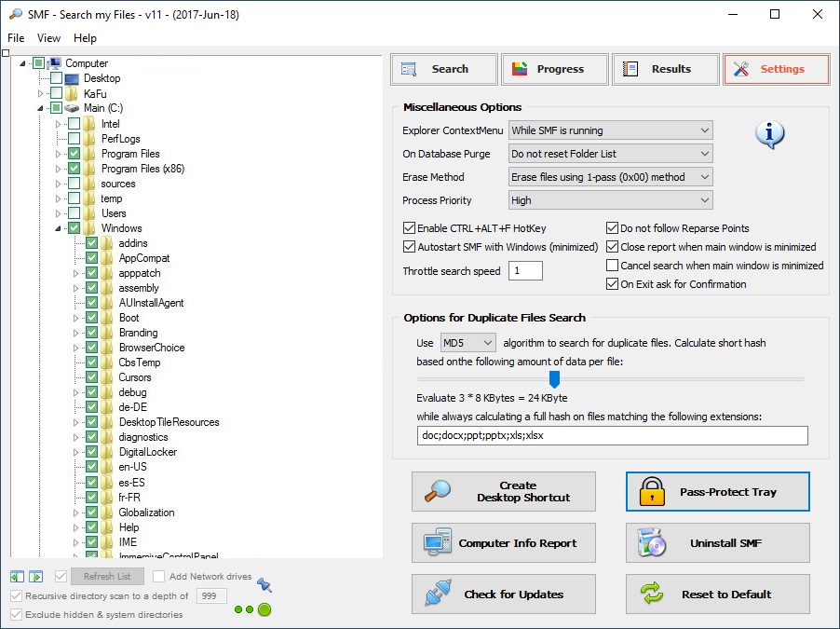Click the Throttle search speed field
The width and height of the screenshot is (840, 629).
(525, 271)
